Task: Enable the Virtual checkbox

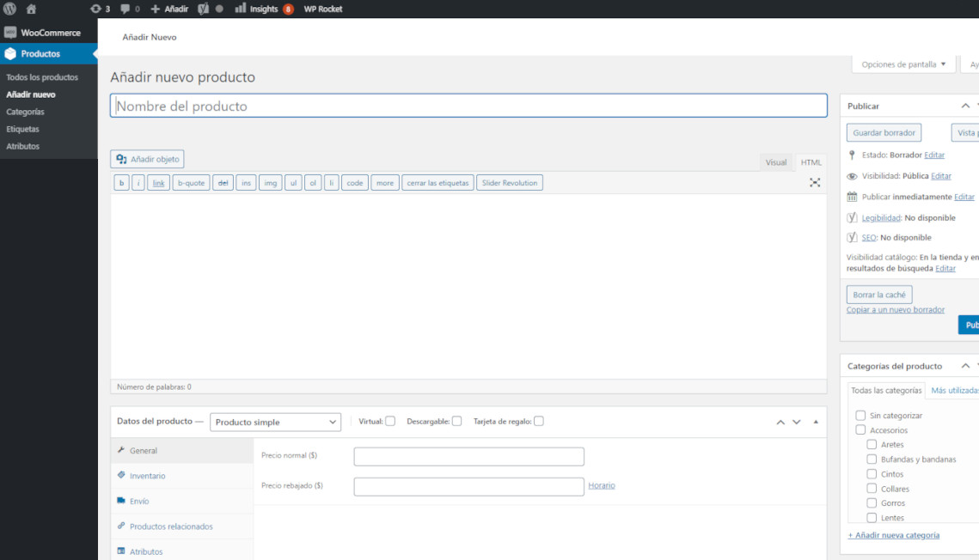Action: pos(390,421)
